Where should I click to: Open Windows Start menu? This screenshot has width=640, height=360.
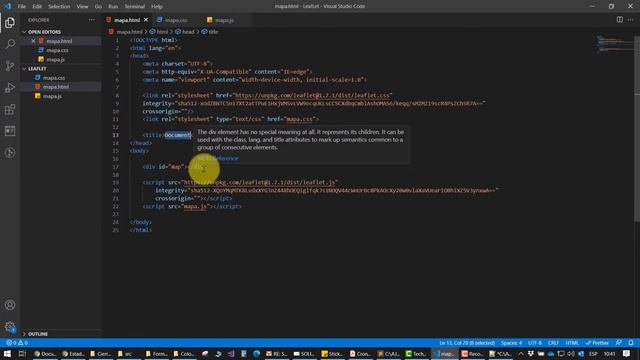click(7, 353)
